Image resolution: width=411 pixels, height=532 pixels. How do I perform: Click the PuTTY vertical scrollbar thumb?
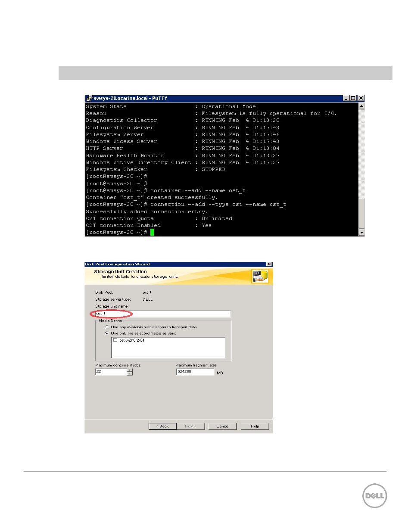click(361, 214)
